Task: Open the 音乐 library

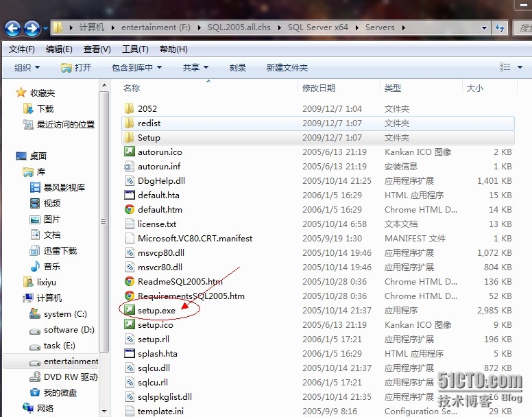Action: tap(52, 266)
